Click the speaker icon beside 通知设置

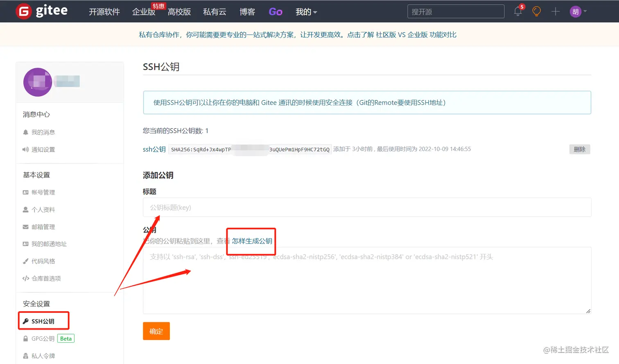[25, 149]
